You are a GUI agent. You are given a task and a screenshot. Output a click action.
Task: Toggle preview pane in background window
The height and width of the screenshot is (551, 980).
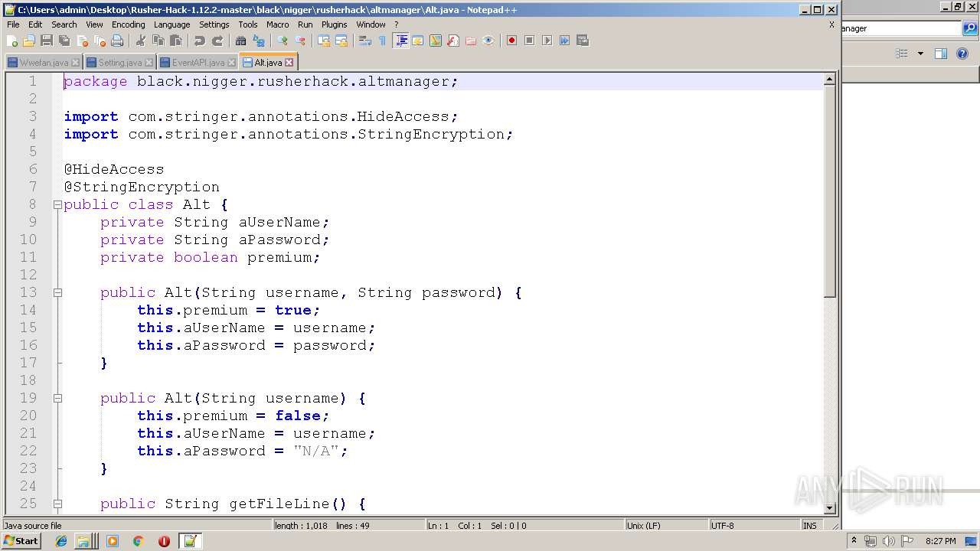pos(941,54)
